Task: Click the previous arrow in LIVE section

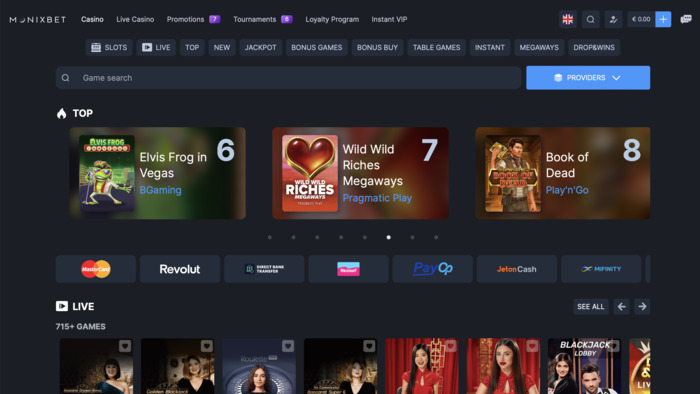Action: click(x=621, y=307)
